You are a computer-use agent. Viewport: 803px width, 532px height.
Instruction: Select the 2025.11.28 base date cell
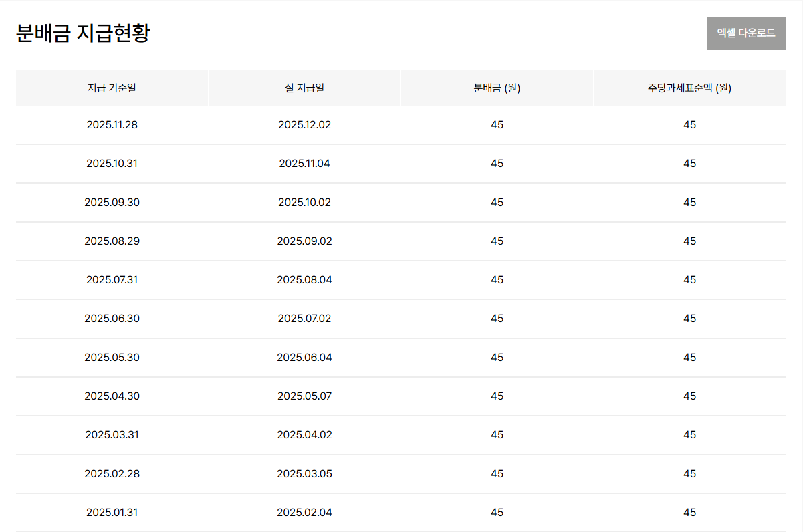(x=112, y=125)
